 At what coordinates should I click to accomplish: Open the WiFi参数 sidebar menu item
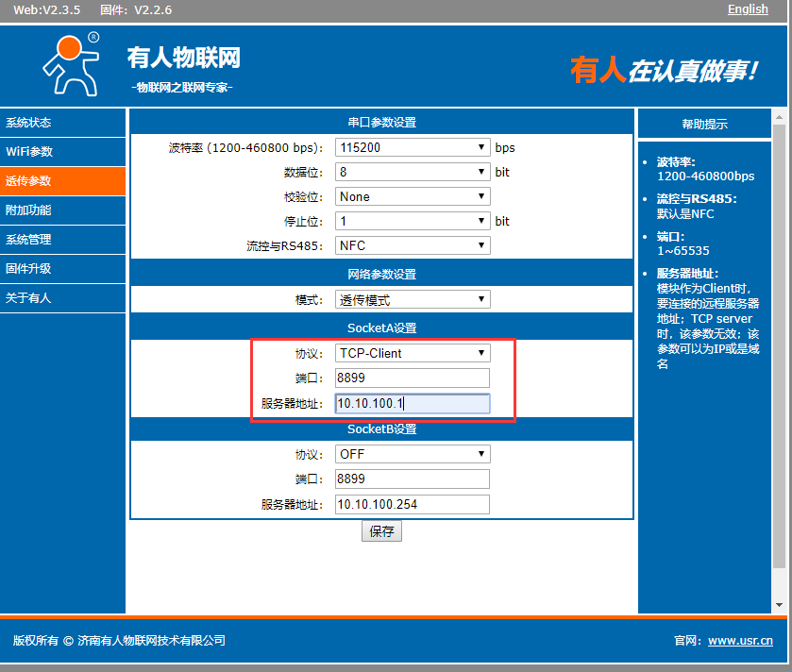click(29, 152)
